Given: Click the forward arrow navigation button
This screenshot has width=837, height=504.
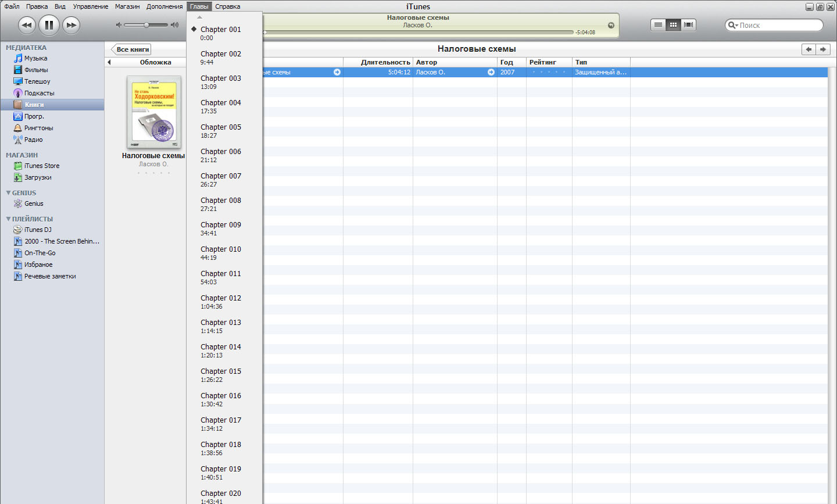Looking at the screenshot, I should [824, 49].
